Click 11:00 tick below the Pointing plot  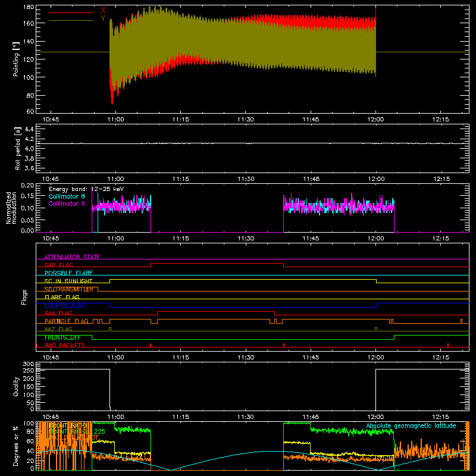pos(115,120)
